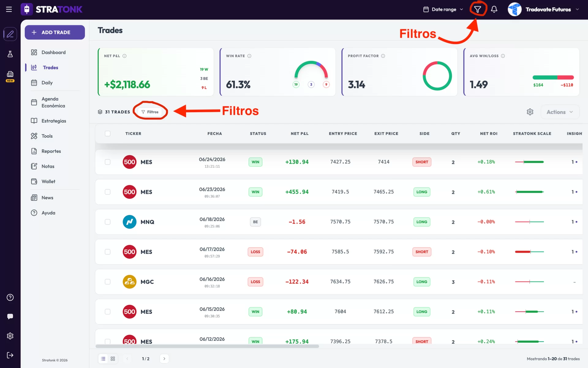Screen dimensions: 588x368
Task: Open table settings gear icon
Action: point(530,112)
